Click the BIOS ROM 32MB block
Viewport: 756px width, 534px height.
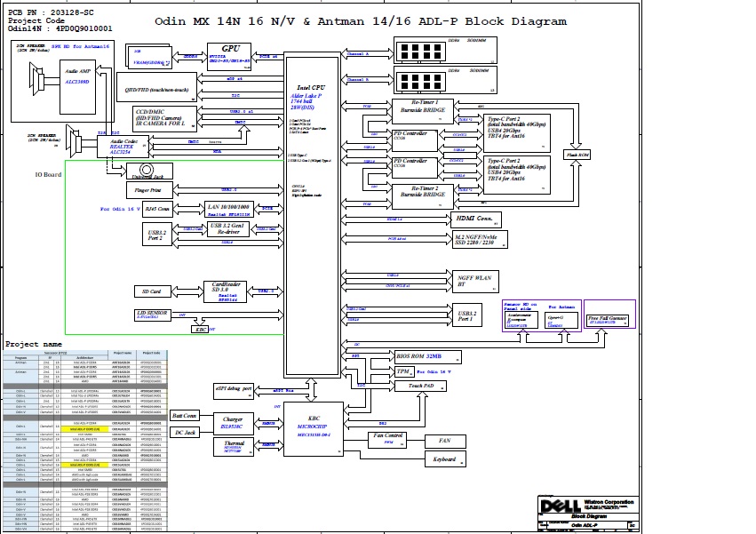(428, 356)
